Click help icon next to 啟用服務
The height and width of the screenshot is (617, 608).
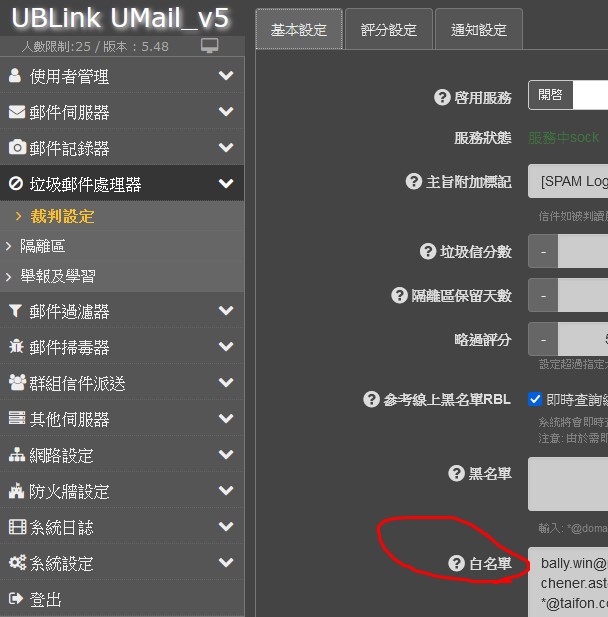pyautogui.click(x=442, y=97)
